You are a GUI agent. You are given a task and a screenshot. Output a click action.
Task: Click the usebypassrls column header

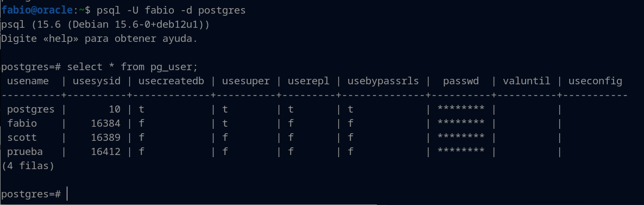(383, 81)
